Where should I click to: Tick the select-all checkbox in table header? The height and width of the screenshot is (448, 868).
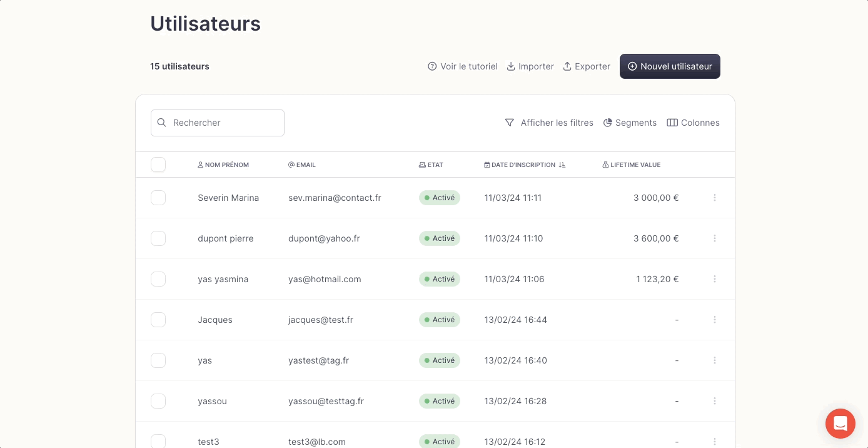(x=158, y=165)
